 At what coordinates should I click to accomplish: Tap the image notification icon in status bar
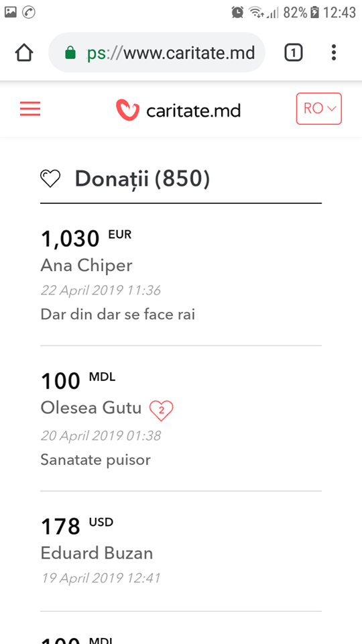click(10, 12)
